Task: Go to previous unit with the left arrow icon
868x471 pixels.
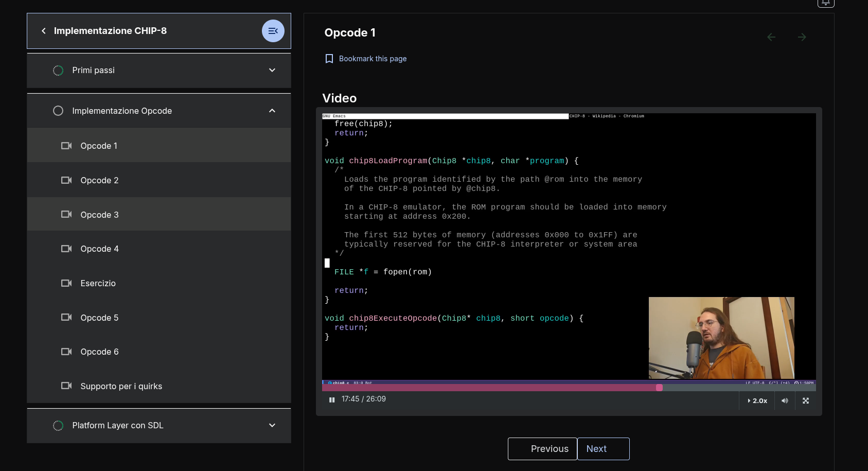Action: (771, 37)
